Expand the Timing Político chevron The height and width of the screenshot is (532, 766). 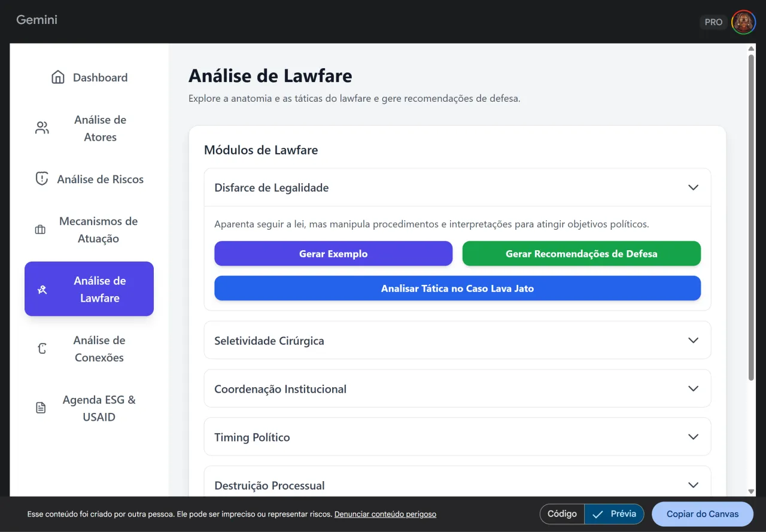[693, 437]
